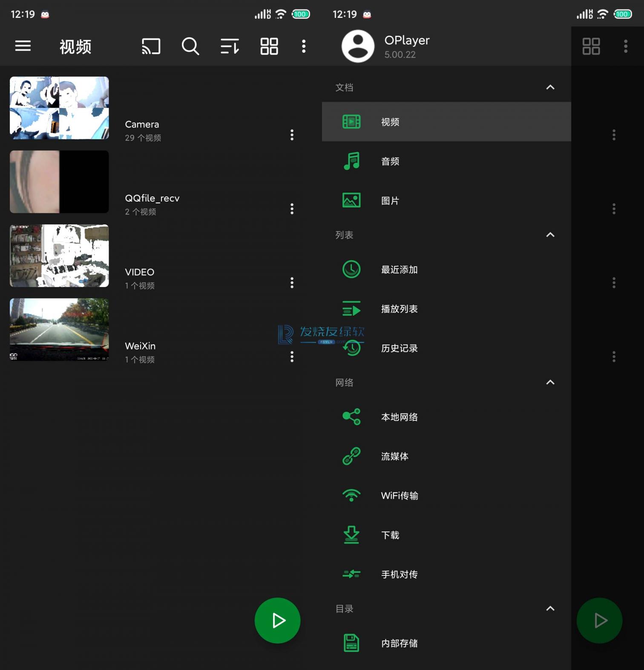644x670 pixels.
Task: Select 图片 in the drawer
Action: (446, 200)
